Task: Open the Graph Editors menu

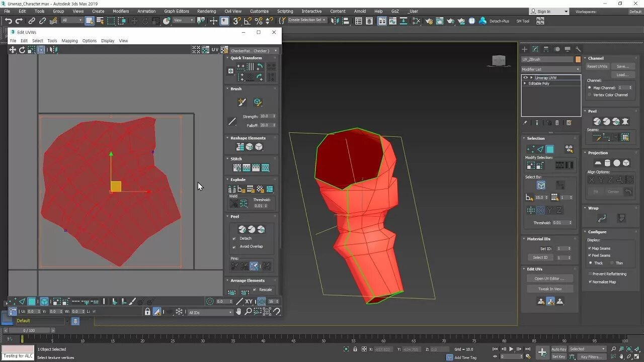Action: click(177, 11)
